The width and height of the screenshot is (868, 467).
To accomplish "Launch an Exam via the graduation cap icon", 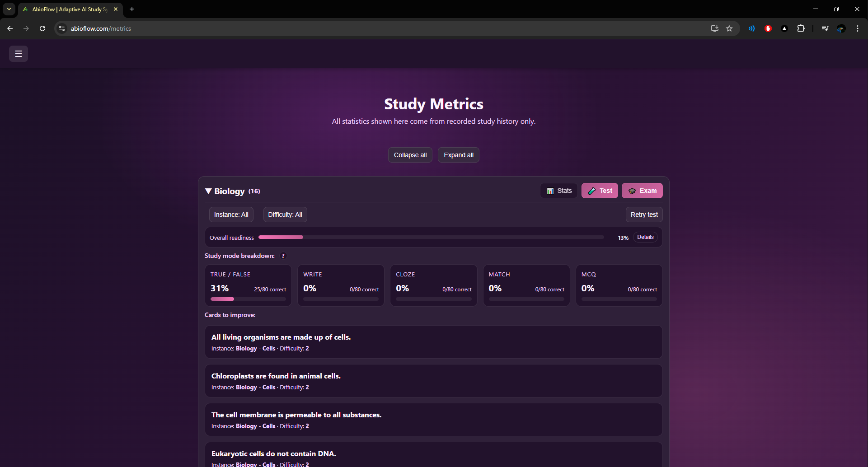I will [x=642, y=190].
